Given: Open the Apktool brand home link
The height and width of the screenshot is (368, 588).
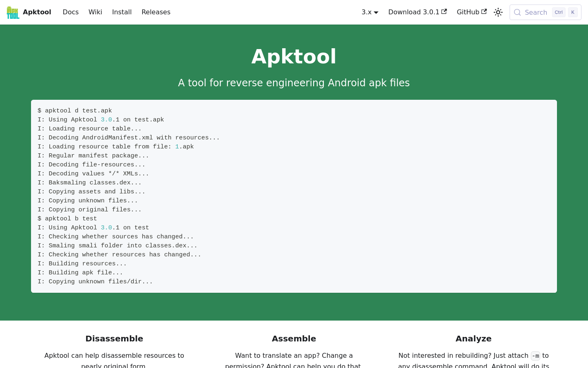Looking at the screenshot, I should coord(37,12).
